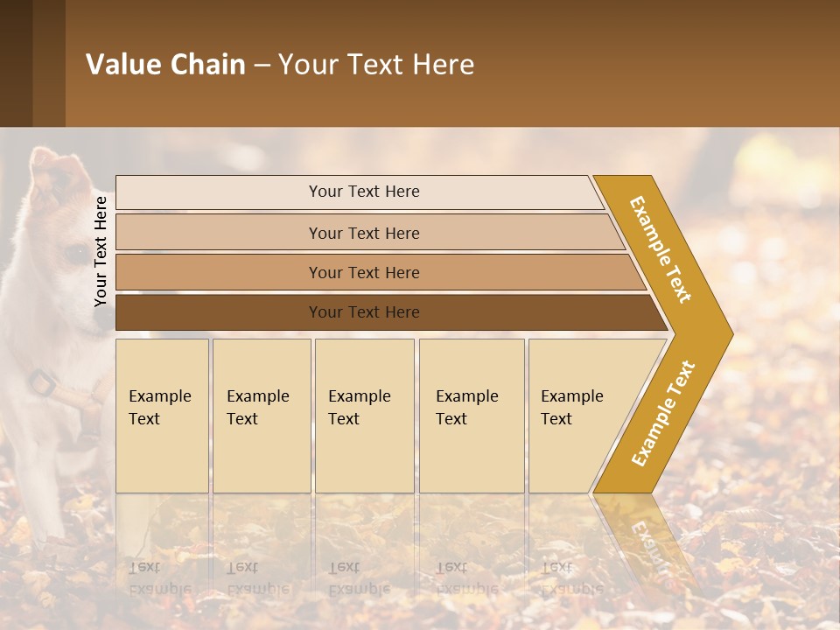Click the bold "Value Chain" title text
This screenshot has height=630, width=840.
[x=165, y=65]
